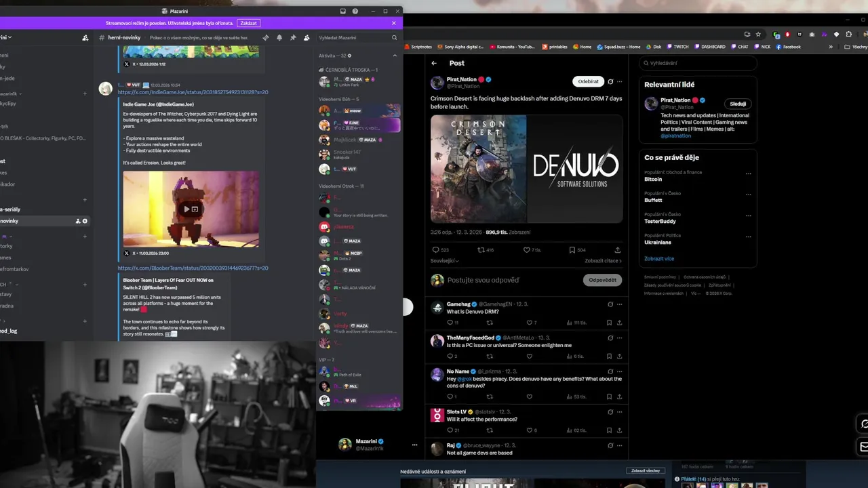Open IndieGameJoe status link in Discord
Image resolution: width=868 pixels, height=488 pixels.
[x=193, y=92]
